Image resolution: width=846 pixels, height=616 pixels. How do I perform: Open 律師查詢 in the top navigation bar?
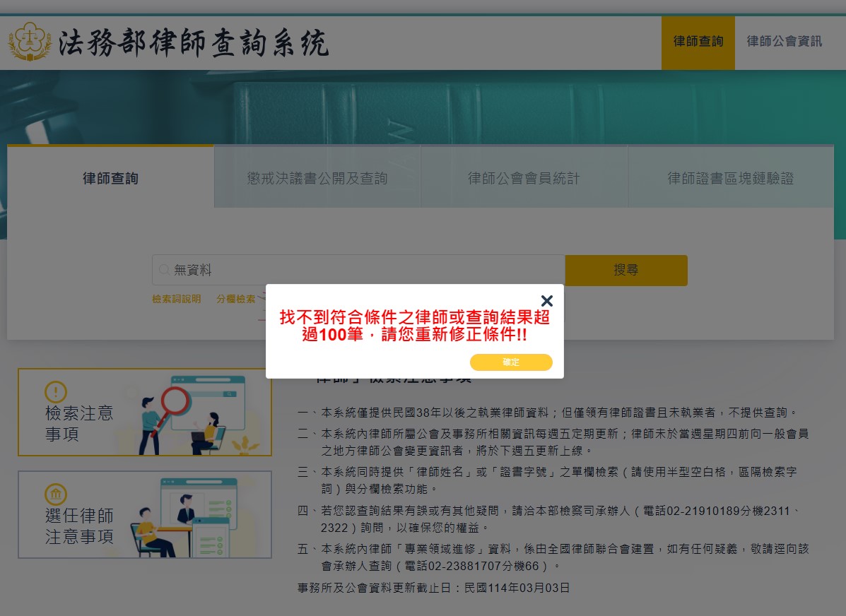(698, 42)
